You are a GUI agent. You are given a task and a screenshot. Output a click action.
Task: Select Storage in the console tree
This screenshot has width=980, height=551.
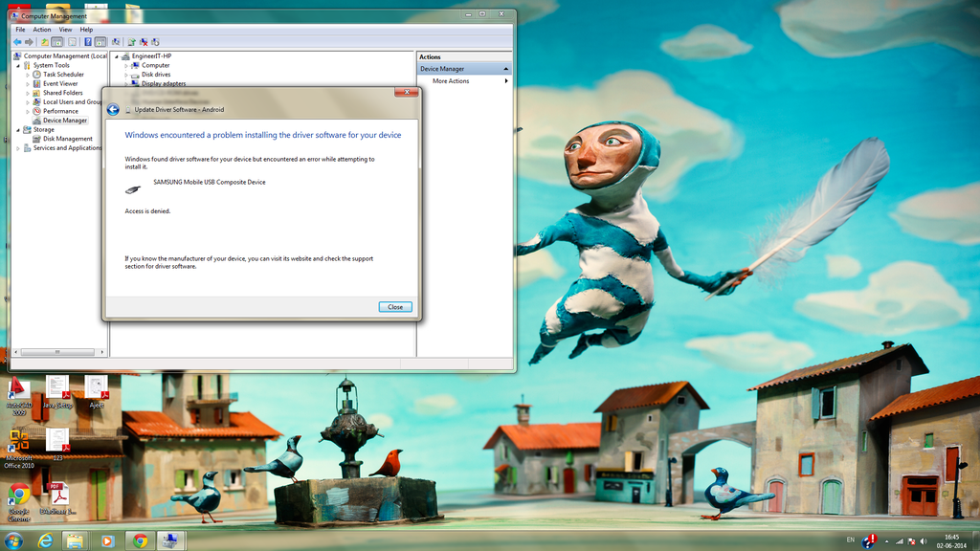coord(44,129)
